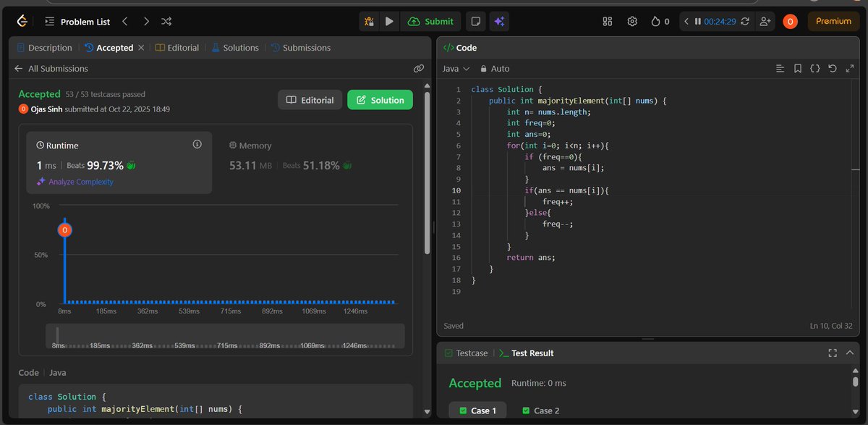
Task: Click the bookmark icon in editor
Action: [x=797, y=69]
